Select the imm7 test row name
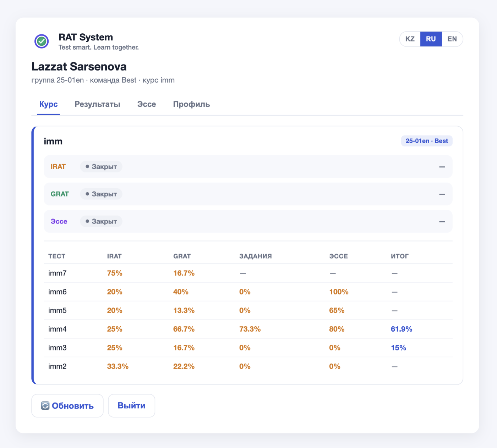 point(58,273)
